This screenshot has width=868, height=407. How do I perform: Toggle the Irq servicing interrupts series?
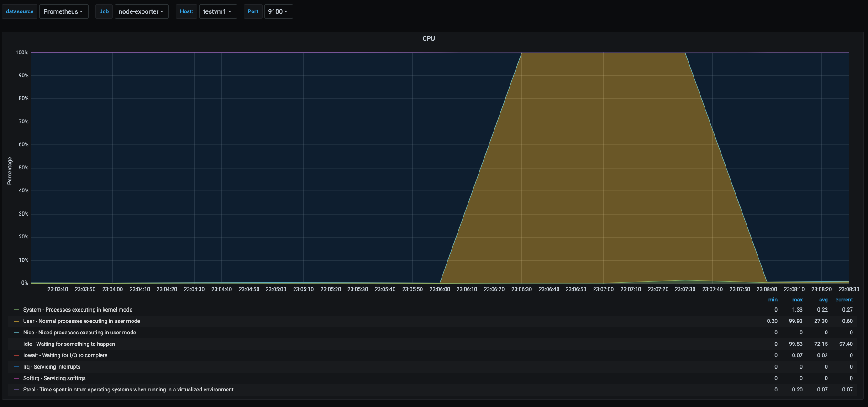pyautogui.click(x=52, y=367)
